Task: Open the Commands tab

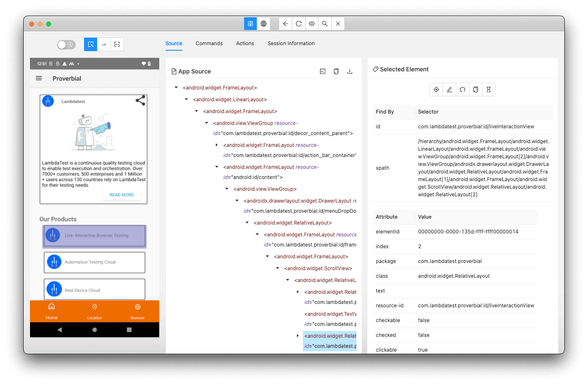Action: [209, 43]
